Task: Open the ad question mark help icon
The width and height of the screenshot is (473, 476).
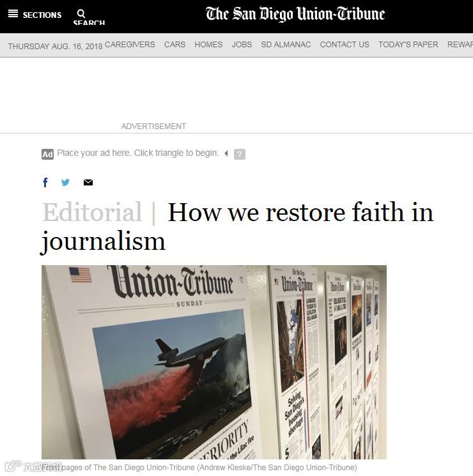Action: tap(240, 154)
